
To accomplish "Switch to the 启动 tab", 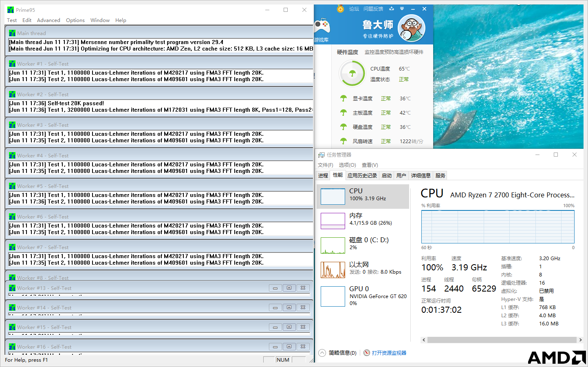I will point(387,175).
